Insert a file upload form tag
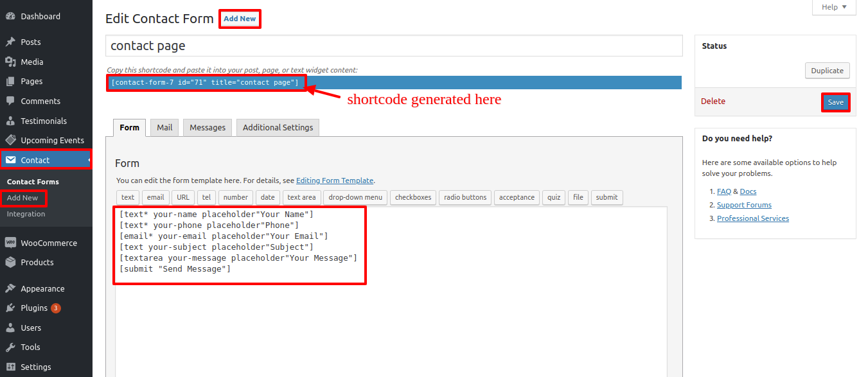The image size is (868, 377). point(578,197)
